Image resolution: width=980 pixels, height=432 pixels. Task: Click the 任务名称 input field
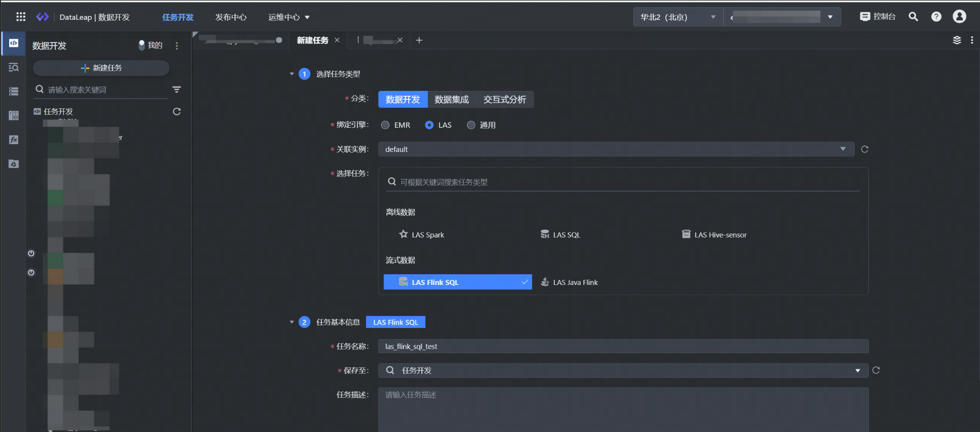pos(623,346)
